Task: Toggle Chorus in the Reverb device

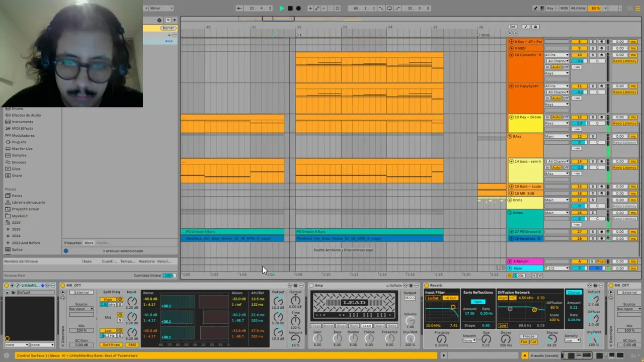Action: [x=574, y=292]
